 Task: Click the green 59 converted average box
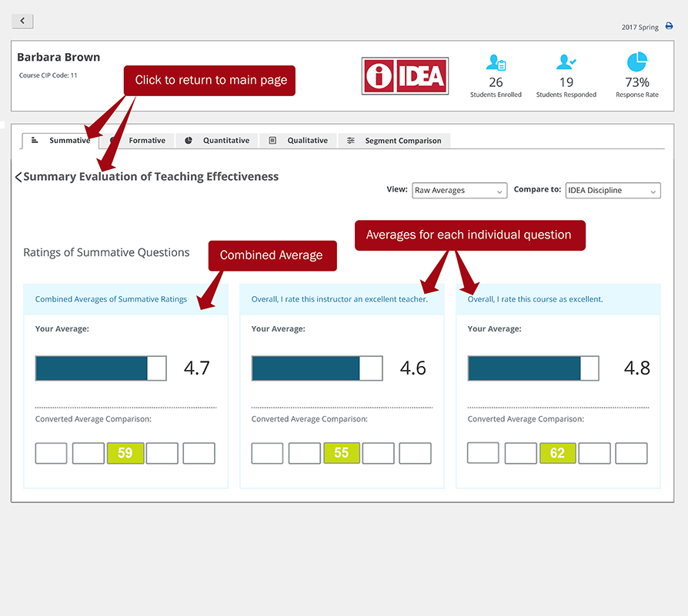[125, 453]
